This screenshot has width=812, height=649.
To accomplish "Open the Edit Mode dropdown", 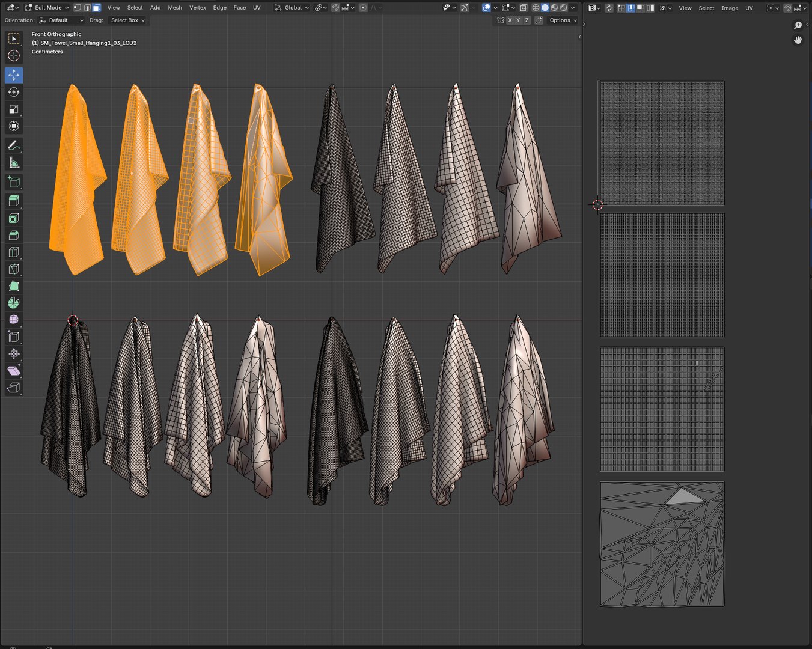I will pyautogui.click(x=47, y=8).
